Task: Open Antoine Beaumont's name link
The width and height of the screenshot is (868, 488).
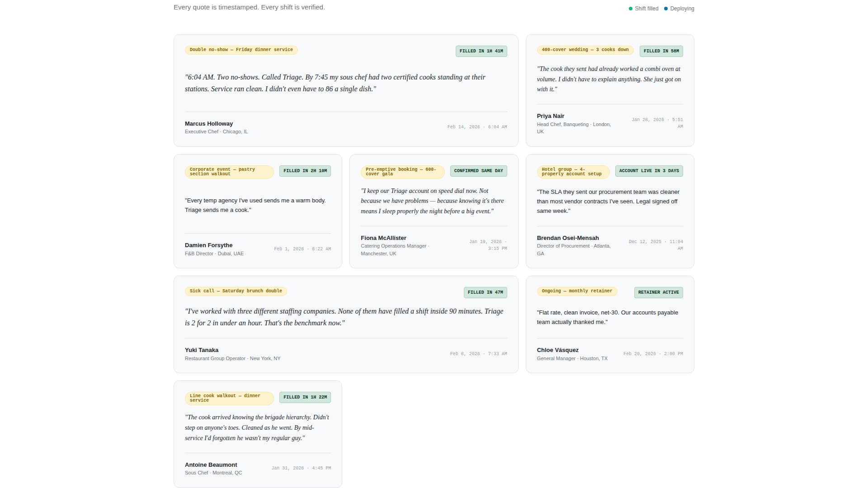Action: click(x=211, y=465)
